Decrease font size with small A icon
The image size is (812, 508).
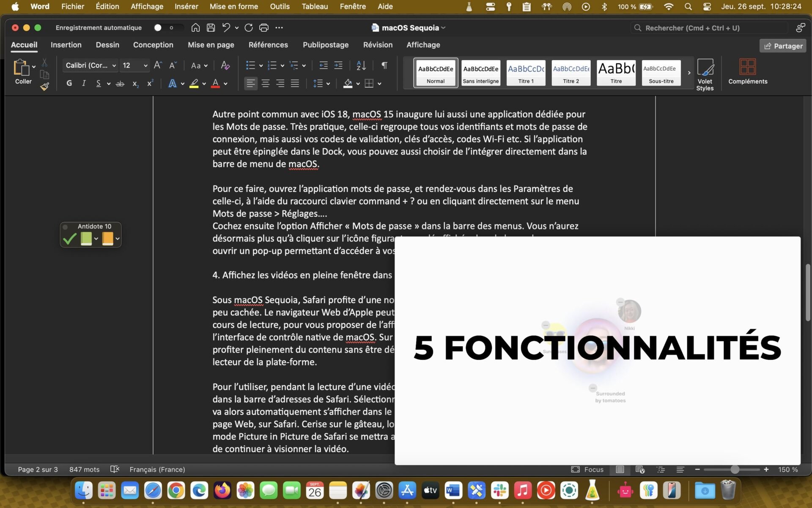pyautogui.click(x=173, y=65)
